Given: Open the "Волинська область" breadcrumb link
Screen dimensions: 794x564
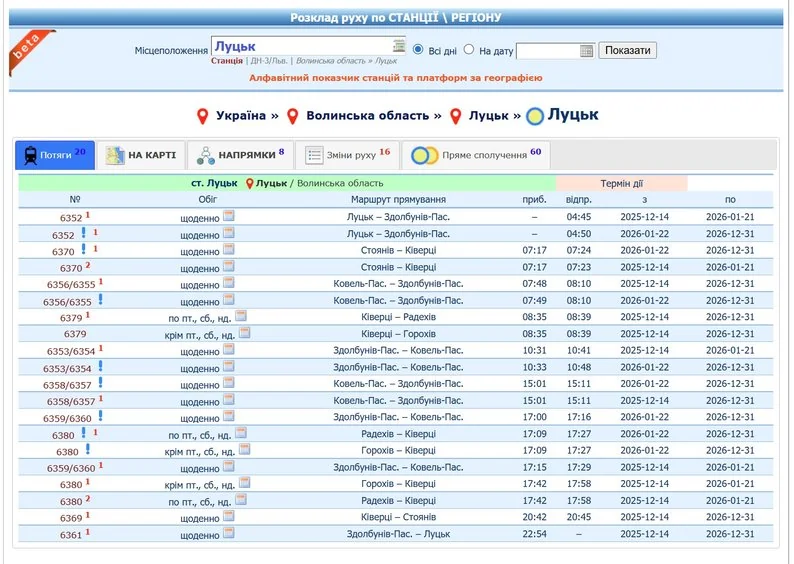Looking at the screenshot, I should (368, 116).
